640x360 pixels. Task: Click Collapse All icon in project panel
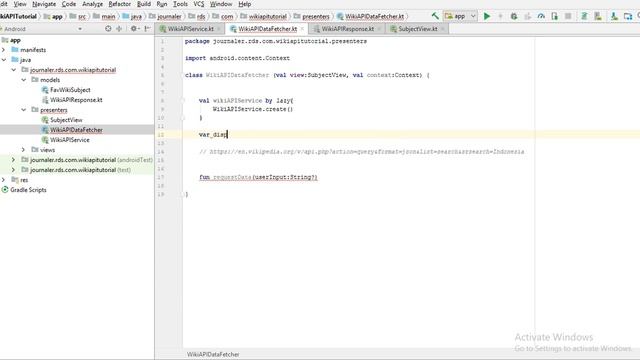[119, 29]
